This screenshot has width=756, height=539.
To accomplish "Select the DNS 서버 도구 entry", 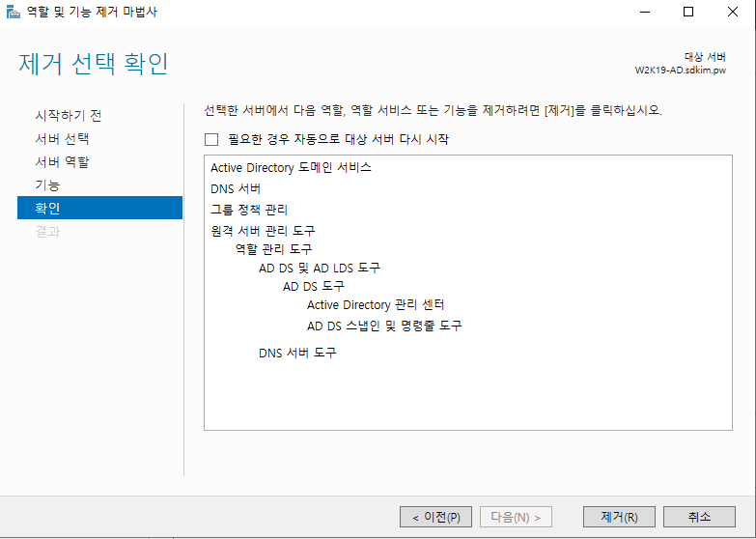I will pos(297,353).
